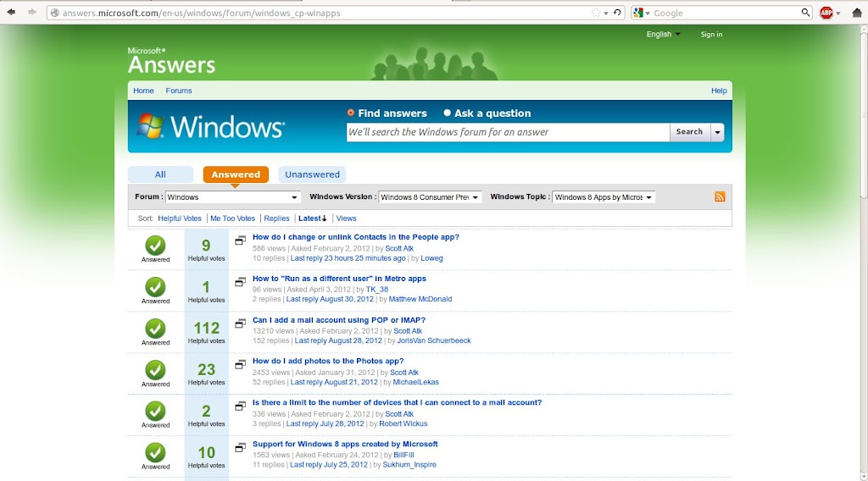Screen dimensions: 868x481
Task: Open bookmark star dropdown arrow in address bar
Action: point(605,14)
